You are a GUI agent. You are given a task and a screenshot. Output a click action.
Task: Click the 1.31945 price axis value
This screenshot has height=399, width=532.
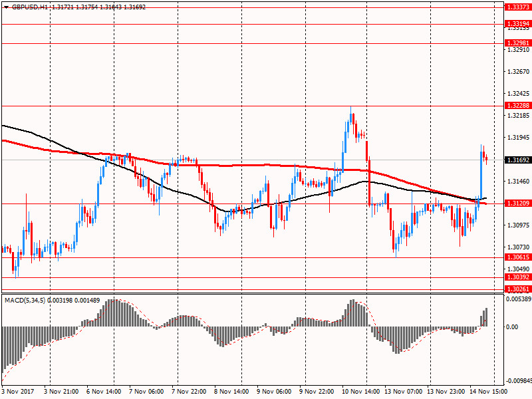coord(518,138)
